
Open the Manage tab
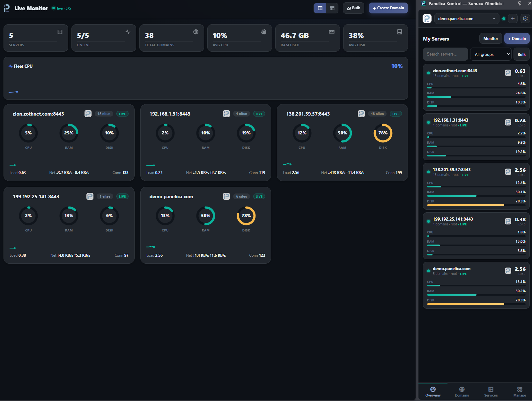[x=520, y=392]
